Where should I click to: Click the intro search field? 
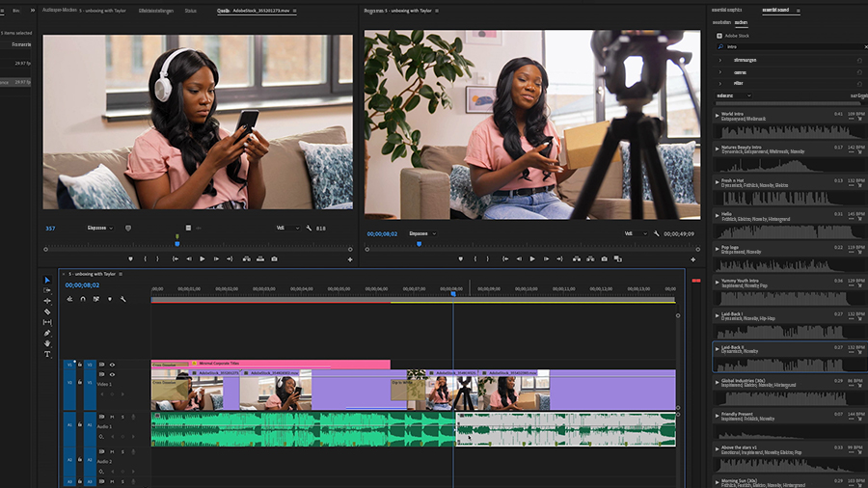coord(791,47)
